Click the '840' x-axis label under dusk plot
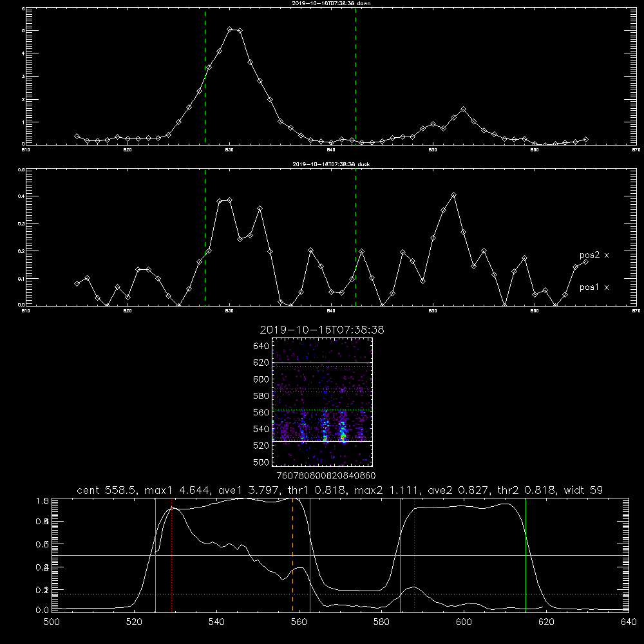This screenshot has height=644, width=644. (332, 311)
